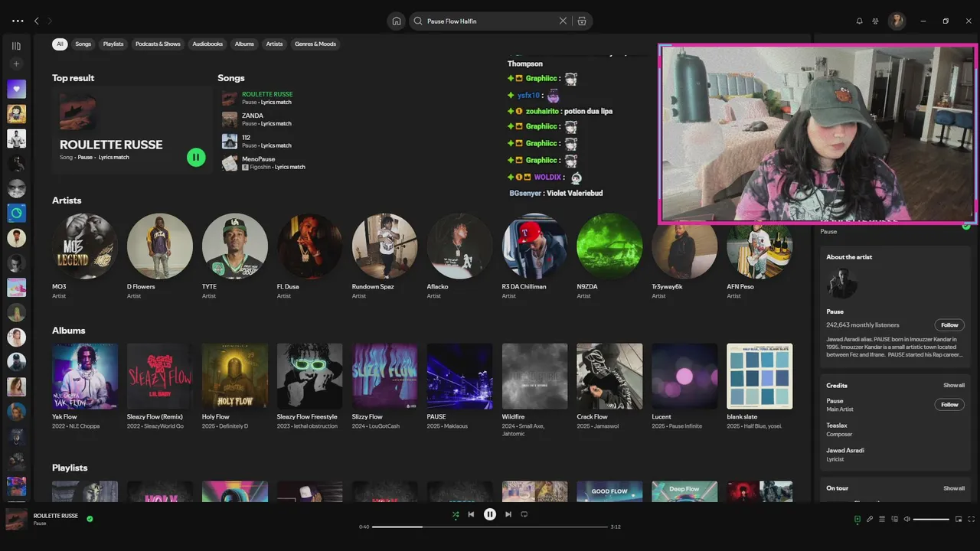Image resolution: width=980 pixels, height=551 pixels.
Task: Open artist N9ZDA
Action: pos(610,256)
